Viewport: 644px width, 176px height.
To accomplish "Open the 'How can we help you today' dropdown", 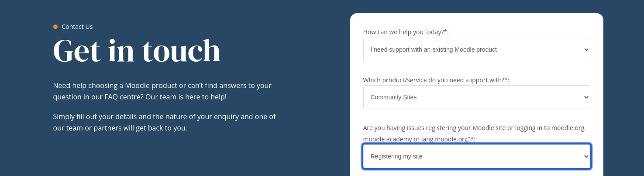I will tap(476, 49).
